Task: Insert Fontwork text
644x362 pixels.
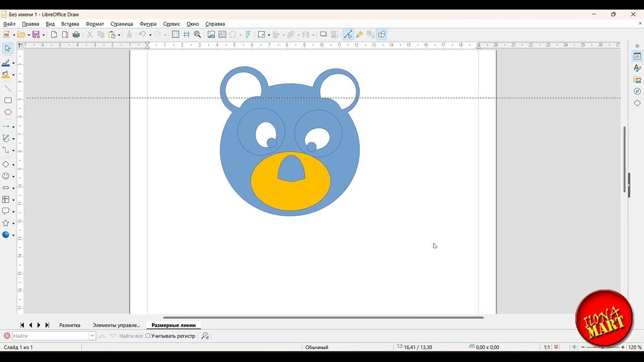Action: 248,35
